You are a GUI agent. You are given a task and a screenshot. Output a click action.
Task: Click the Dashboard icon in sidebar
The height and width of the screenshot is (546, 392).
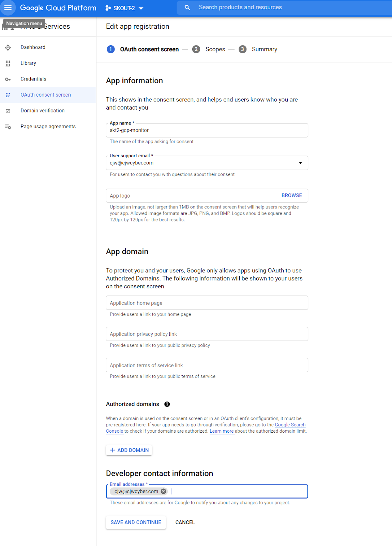click(x=8, y=47)
